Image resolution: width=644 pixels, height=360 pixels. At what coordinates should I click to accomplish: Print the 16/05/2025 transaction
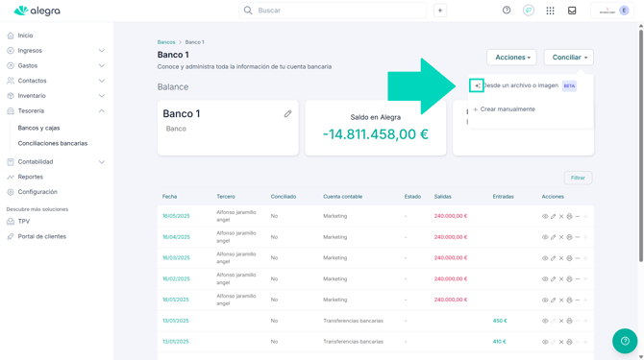tap(569, 216)
